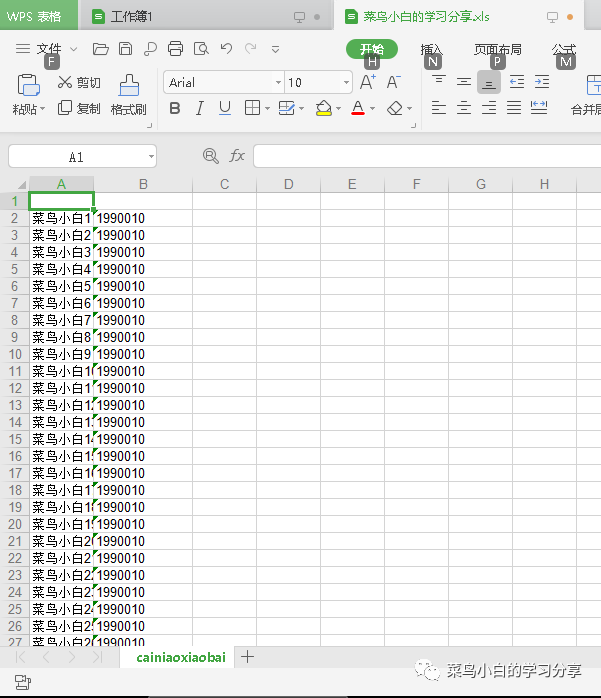The width and height of the screenshot is (601, 698).
Task: Click the eraser clear icon
Action: point(395,108)
